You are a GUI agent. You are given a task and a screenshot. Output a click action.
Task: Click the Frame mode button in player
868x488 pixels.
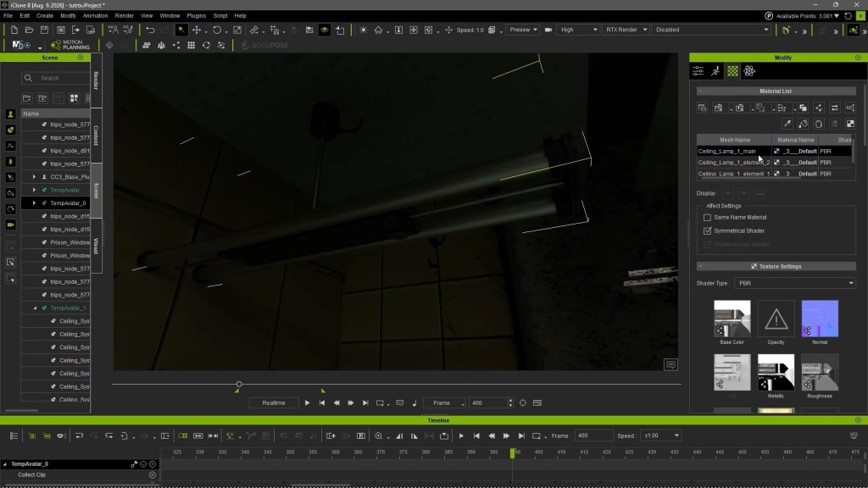point(444,402)
